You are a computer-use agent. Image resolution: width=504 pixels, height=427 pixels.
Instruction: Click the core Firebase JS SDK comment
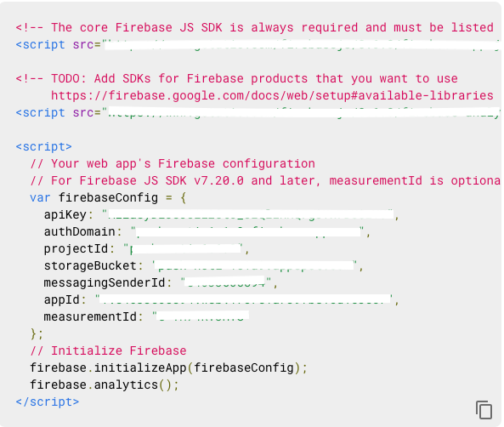click(x=255, y=27)
